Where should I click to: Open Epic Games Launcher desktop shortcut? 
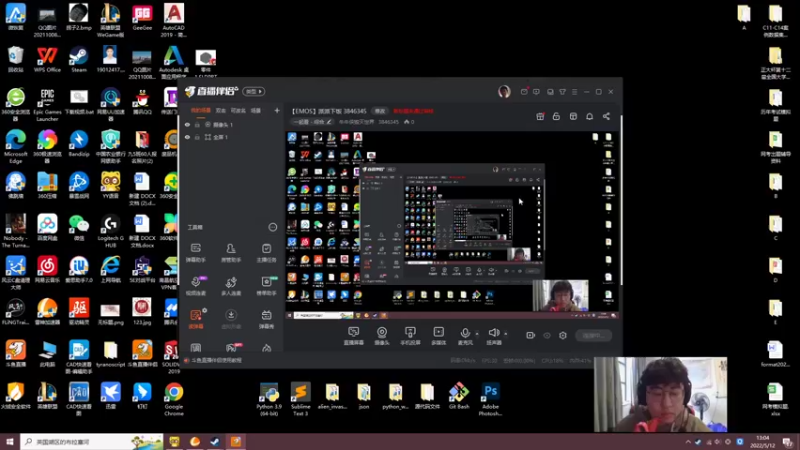point(47,105)
